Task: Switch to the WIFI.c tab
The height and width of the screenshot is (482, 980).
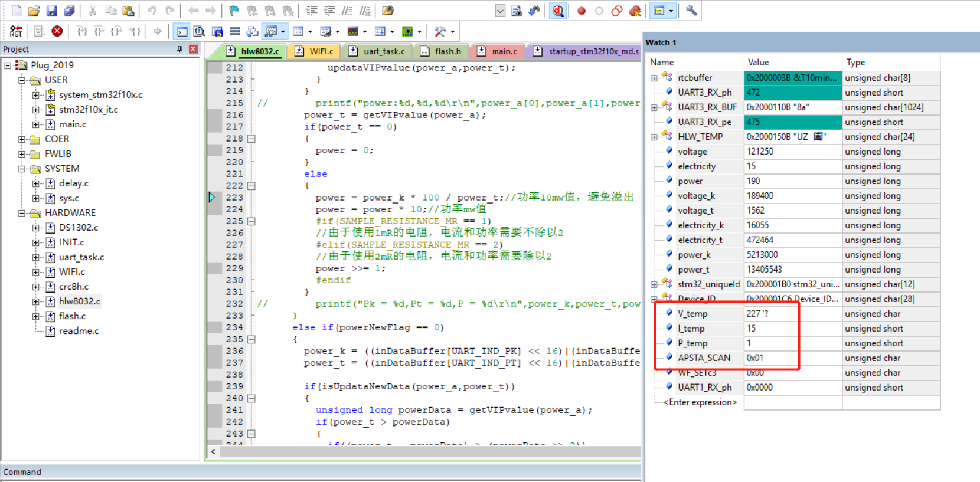Action: [315, 51]
